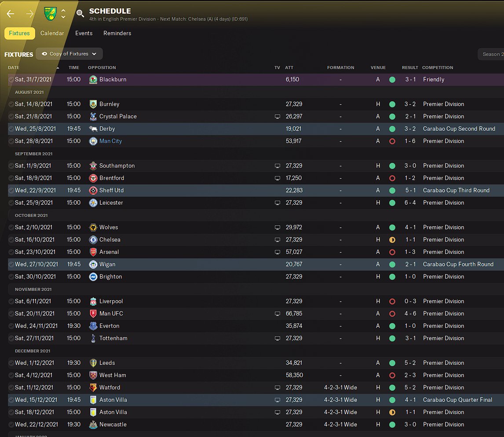
Task: Toggle the tick on Derby 25/8/2021 row
Action: 11,129
